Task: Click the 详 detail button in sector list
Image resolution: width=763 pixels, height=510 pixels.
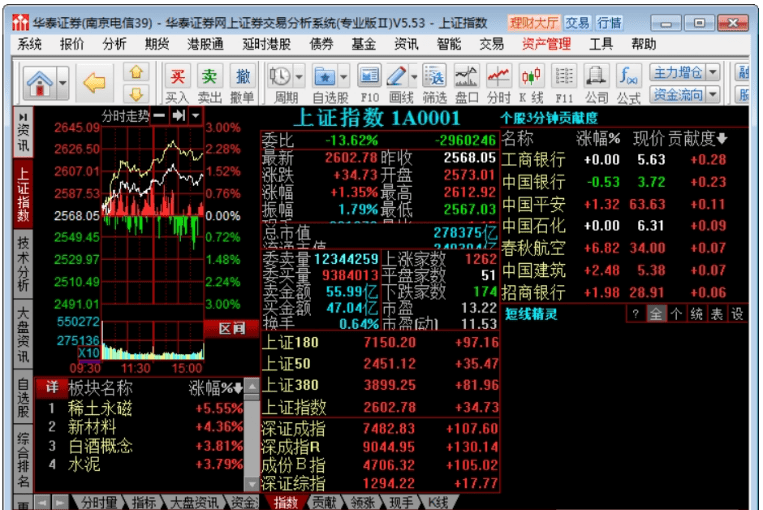Action: (x=52, y=387)
